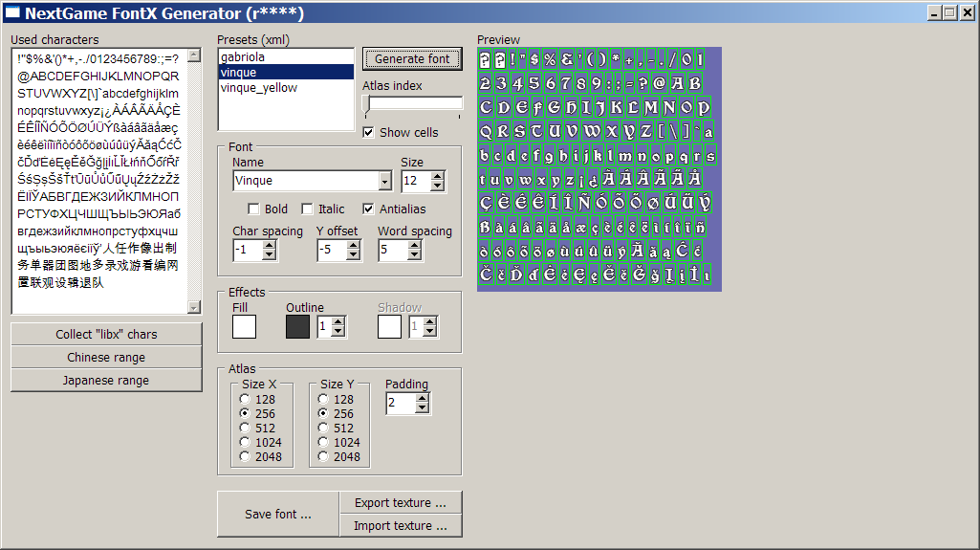Click the Y offset field

coord(332,251)
